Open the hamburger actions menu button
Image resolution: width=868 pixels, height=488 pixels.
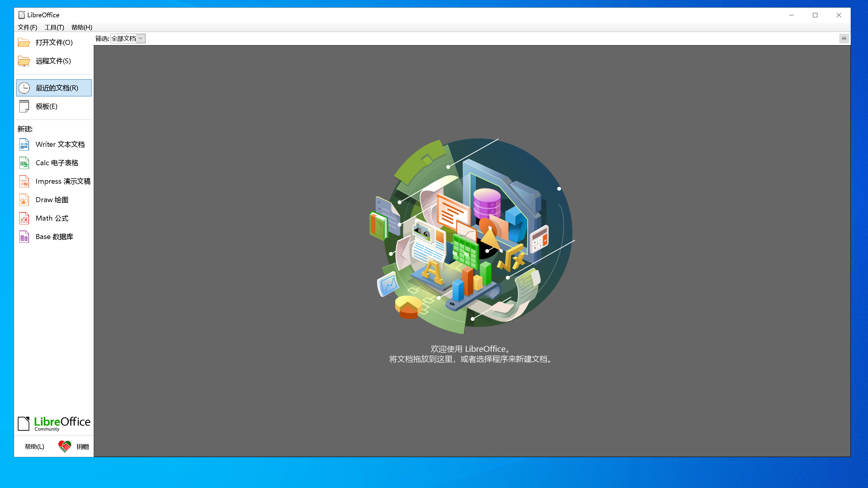[x=844, y=38]
